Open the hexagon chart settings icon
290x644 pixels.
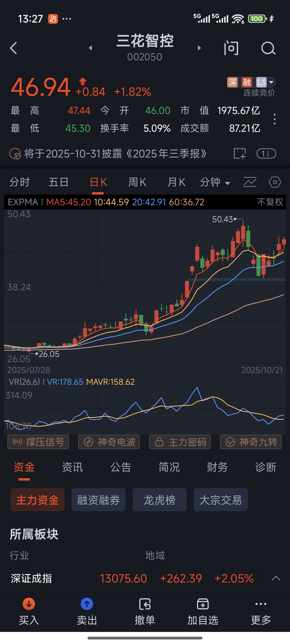[x=275, y=182]
